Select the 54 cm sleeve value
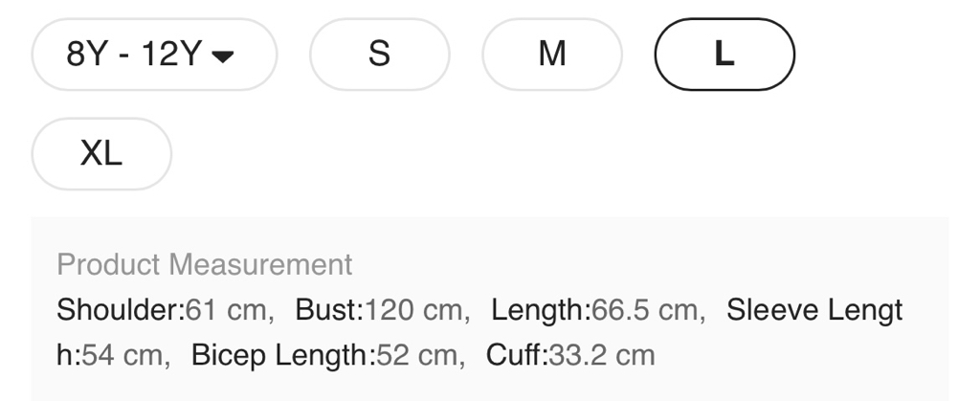 click(122, 356)
